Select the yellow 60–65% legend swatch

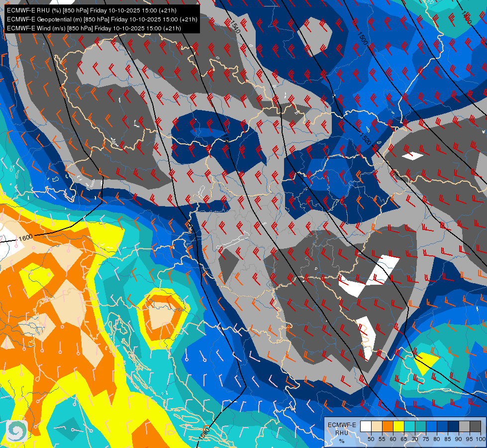point(399,426)
